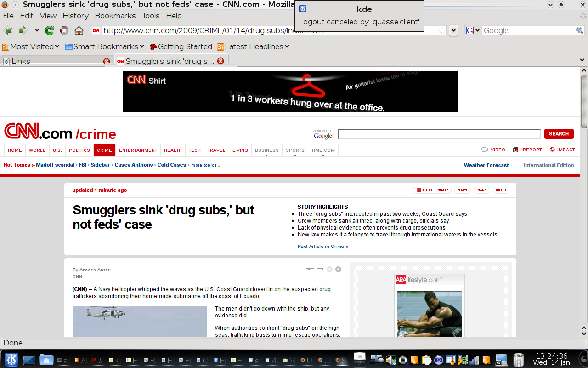Open Impact section in CNN nav

[562, 150]
